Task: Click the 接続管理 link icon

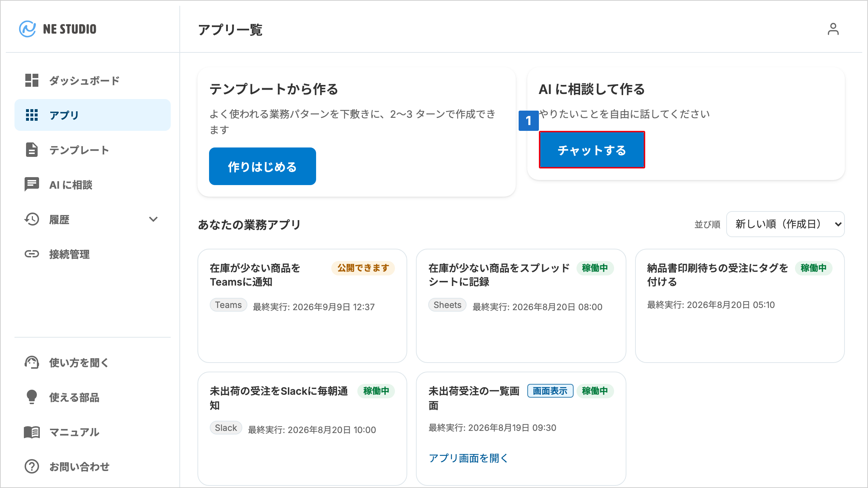Action: (x=32, y=254)
